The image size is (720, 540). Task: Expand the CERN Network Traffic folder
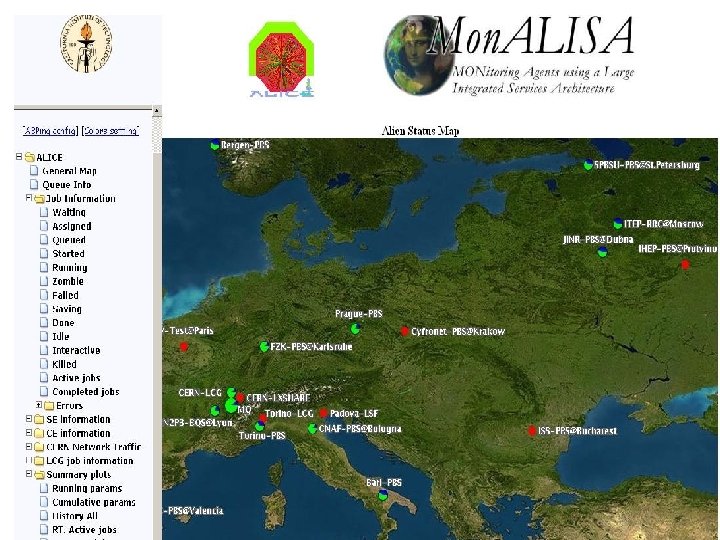point(28,446)
